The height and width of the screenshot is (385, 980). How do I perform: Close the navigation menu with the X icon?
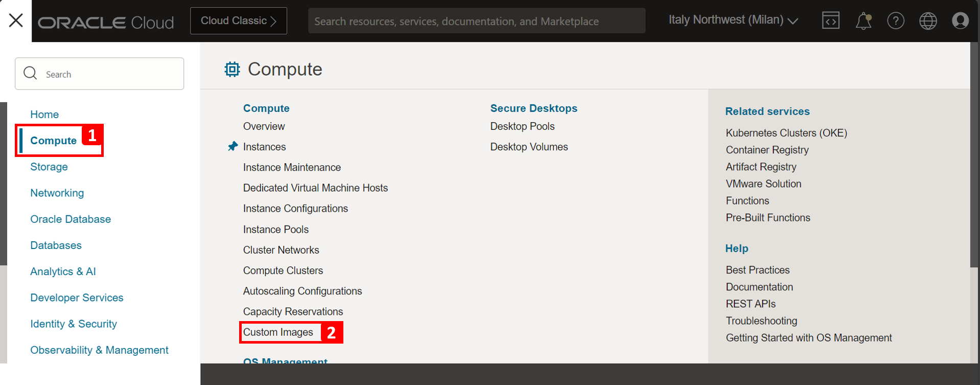(16, 20)
